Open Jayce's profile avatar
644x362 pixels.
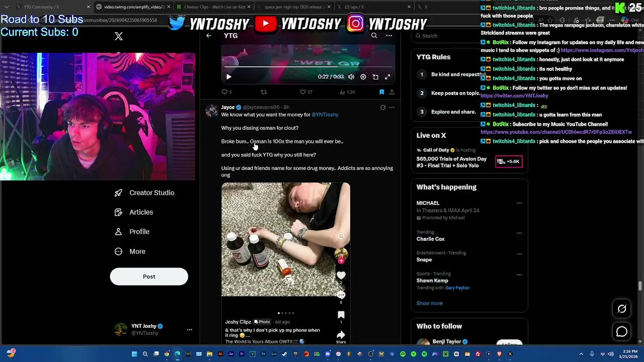[x=212, y=111]
